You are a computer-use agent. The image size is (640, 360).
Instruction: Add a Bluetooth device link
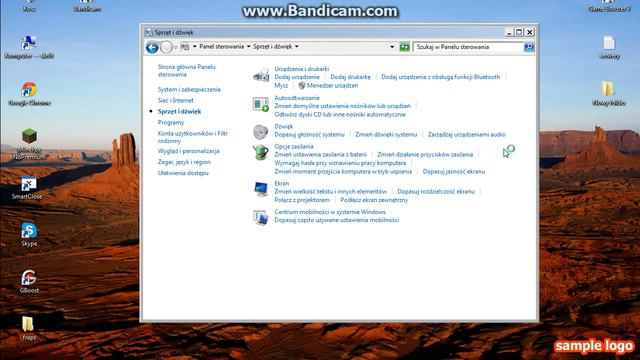(x=440, y=77)
